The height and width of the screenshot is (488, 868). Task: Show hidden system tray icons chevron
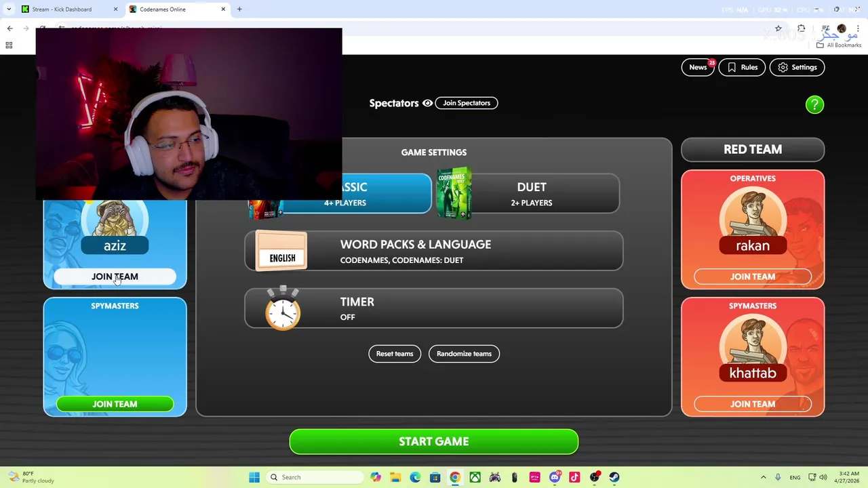(x=764, y=477)
